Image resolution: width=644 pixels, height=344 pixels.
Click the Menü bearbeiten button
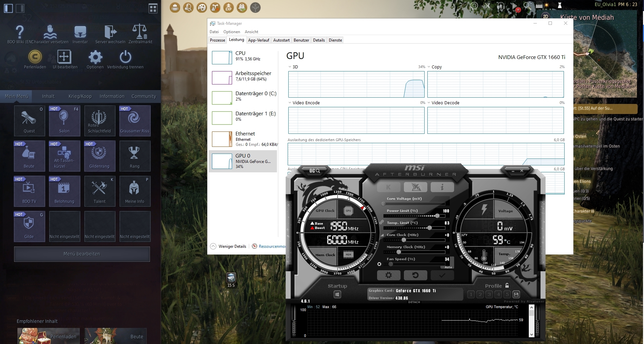tap(82, 254)
